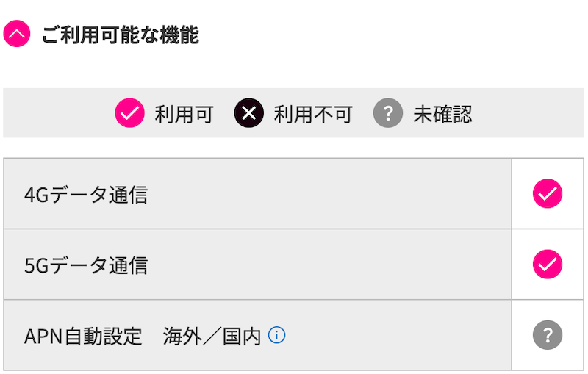Click the 利用不可 legend label
The image size is (588, 374).
coord(313,115)
